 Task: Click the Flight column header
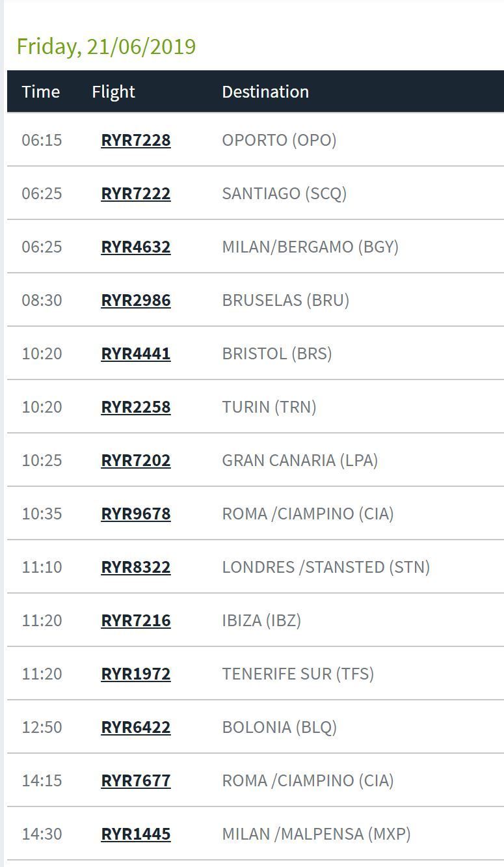(x=114, y=92)
